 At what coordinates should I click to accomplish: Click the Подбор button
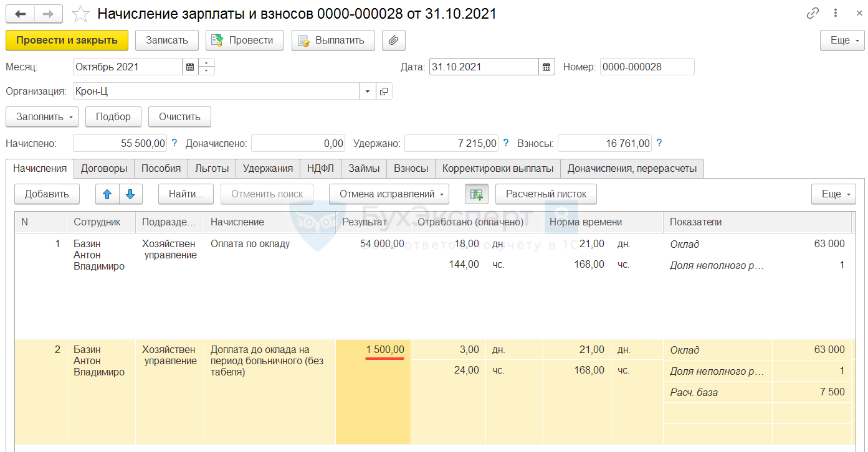click(x=113, y=116)
